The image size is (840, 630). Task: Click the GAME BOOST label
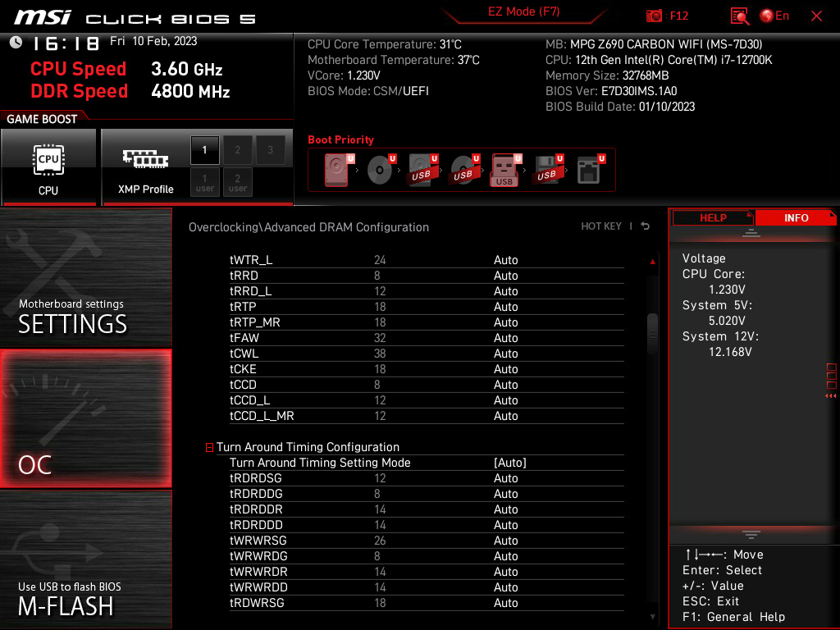(x=42, y=119)
